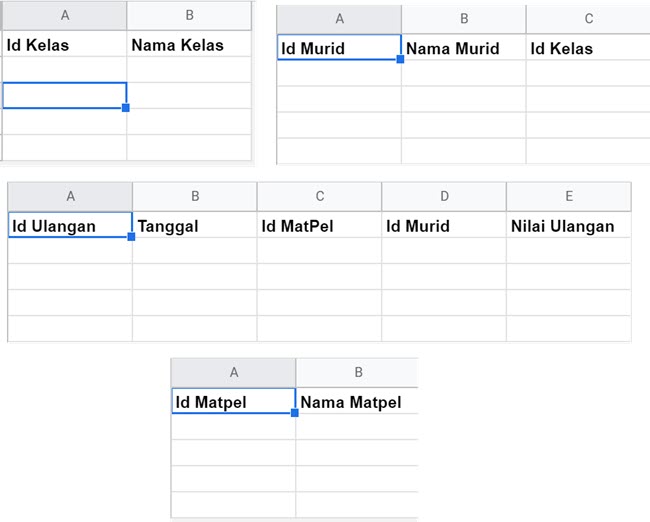Select the 'Id Murid' cell in the student table
Screen dimensions: 650x522
tap(339, 48)
